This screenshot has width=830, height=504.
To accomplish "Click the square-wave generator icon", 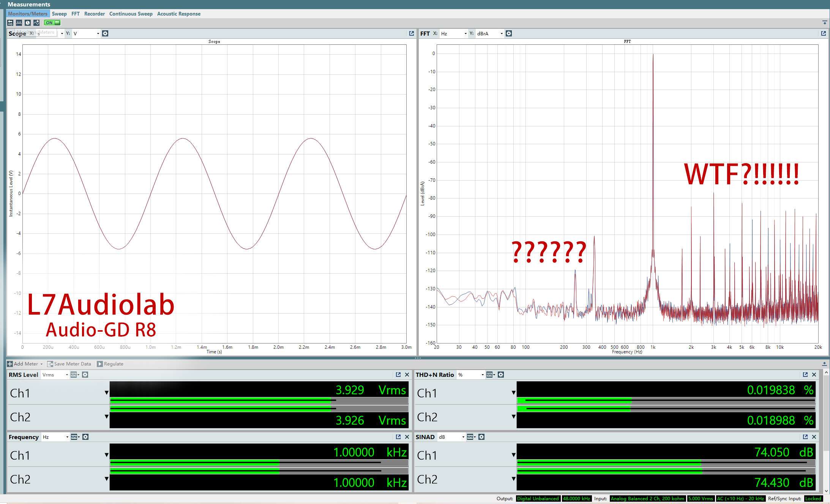I will 19,23.
